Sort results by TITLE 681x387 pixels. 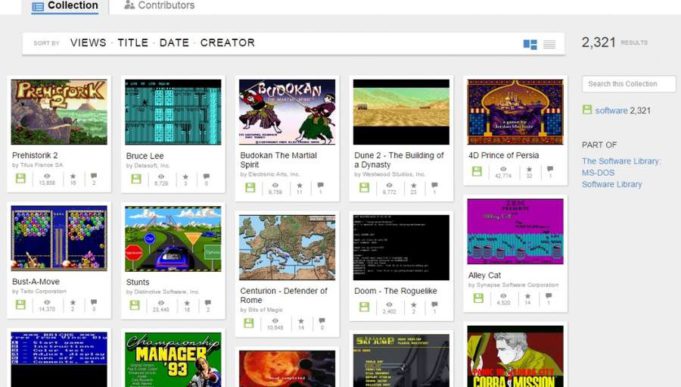click(x=133, y=43)
